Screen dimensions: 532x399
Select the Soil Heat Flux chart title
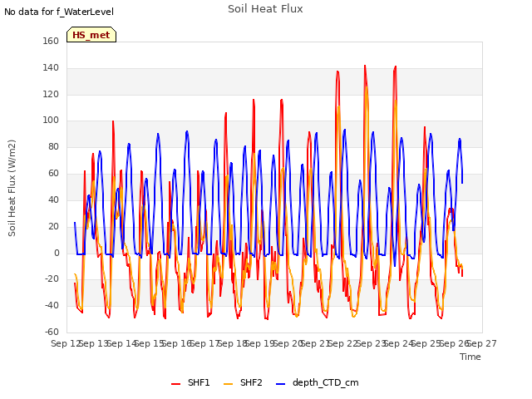pyautogui.click(x=265, y=9)
